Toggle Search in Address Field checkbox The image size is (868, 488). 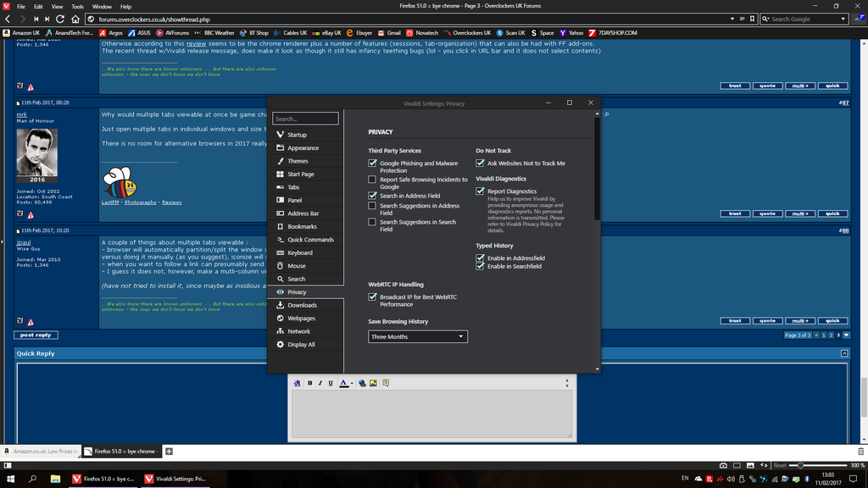pyautogui.click(x=372, y=196)
